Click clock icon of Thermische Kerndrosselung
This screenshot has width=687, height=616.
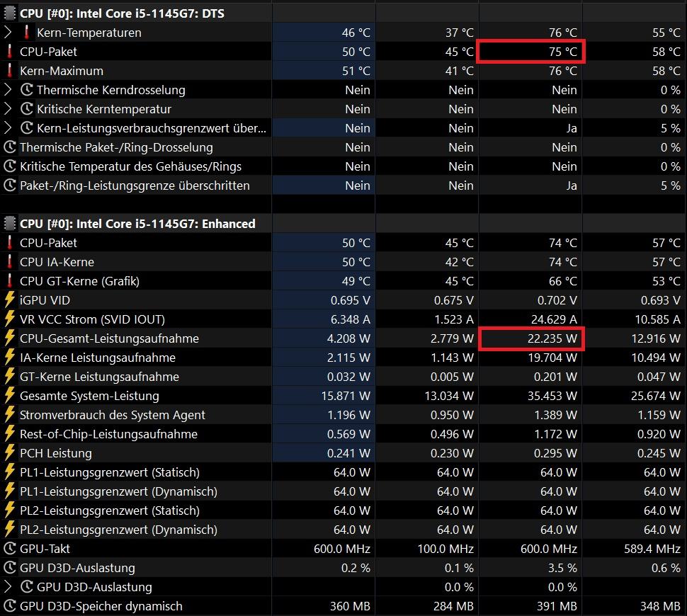pyautogui.click(x=27, y=90)
